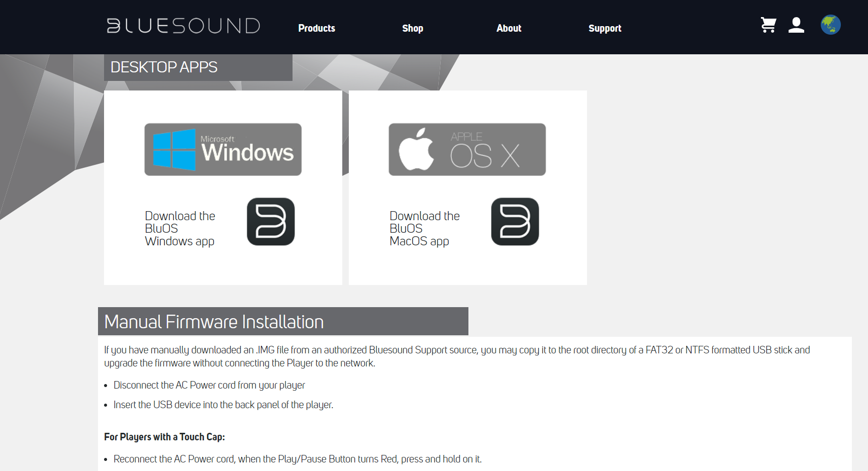The width and height of the screenshot is (868, 471).
Task: Select the Download the BluOS MacOS app link
Action: coord(424,229)
